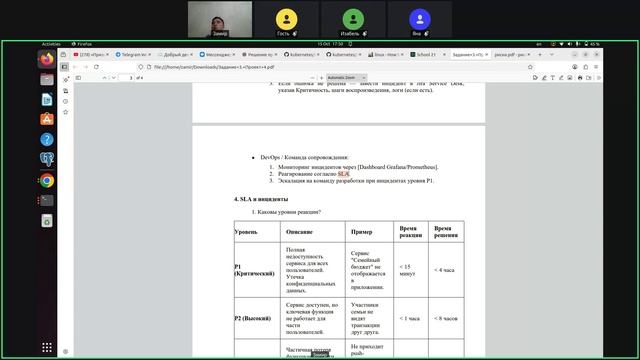This screenshot has width=640, height=360.
Task: Open a new tab with plus button
Action: point(540,54)
